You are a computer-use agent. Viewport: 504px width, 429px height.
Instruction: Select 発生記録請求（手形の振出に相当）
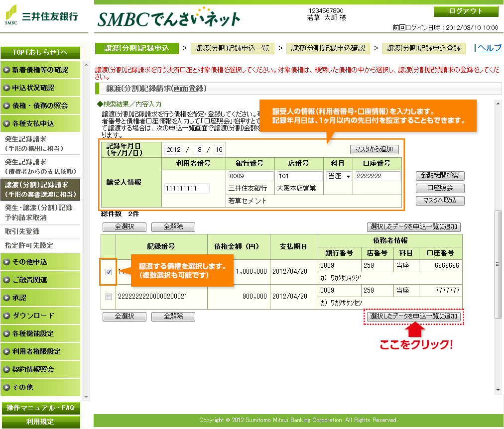(x=40, y=143)
